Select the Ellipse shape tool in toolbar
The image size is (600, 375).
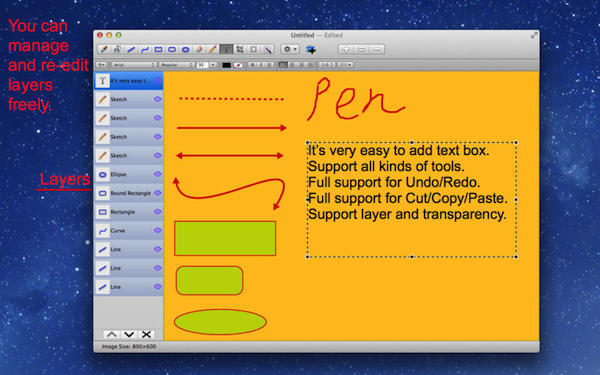186,49
